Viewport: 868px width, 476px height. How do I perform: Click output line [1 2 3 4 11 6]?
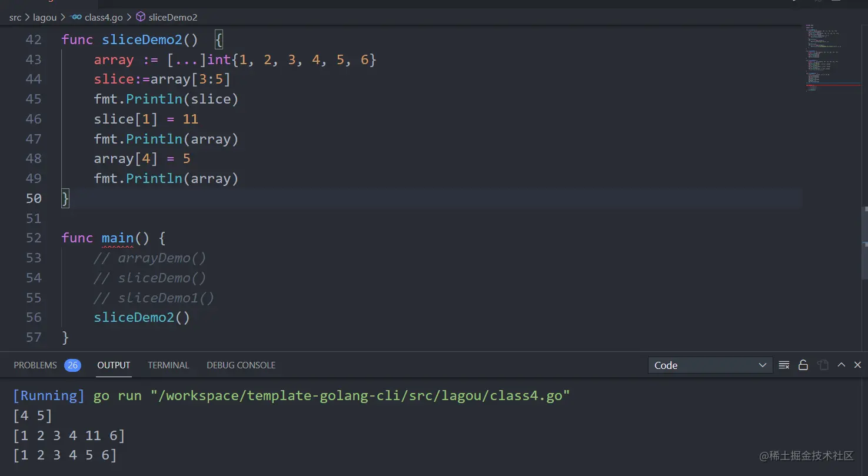(x=69, y=435)
